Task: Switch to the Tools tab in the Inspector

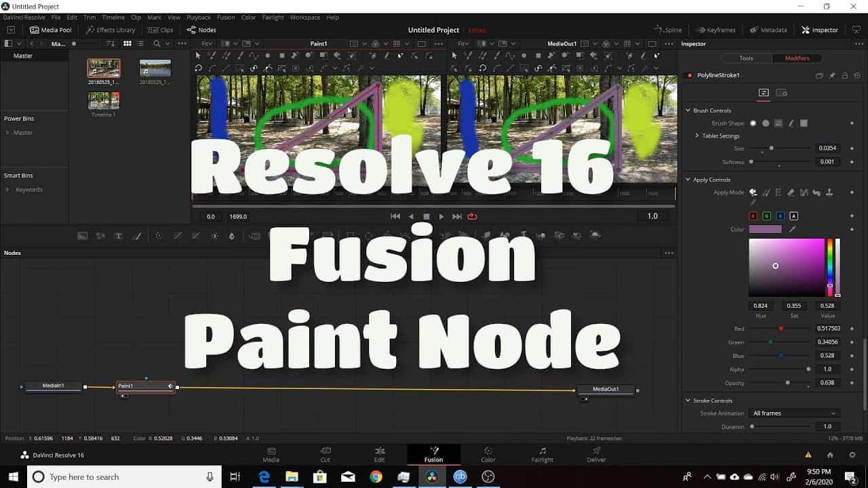Action: click(x=746, y=58)
